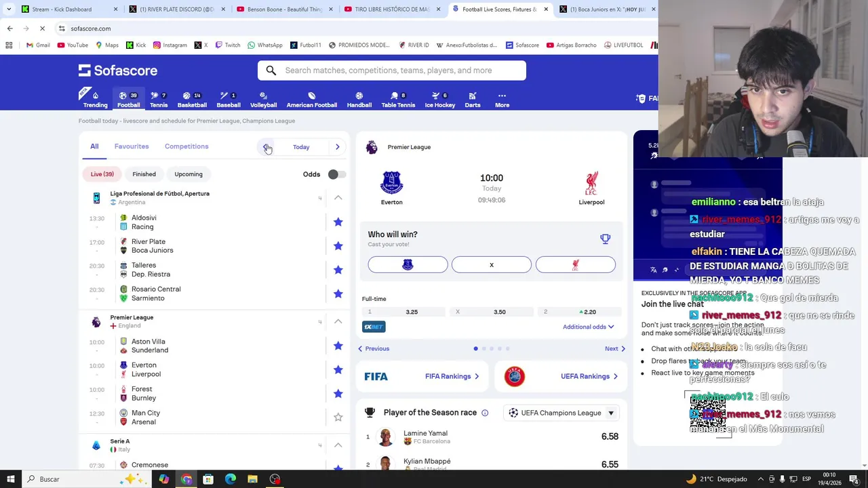Vote for Everton to win

click(x=408, y=265)
